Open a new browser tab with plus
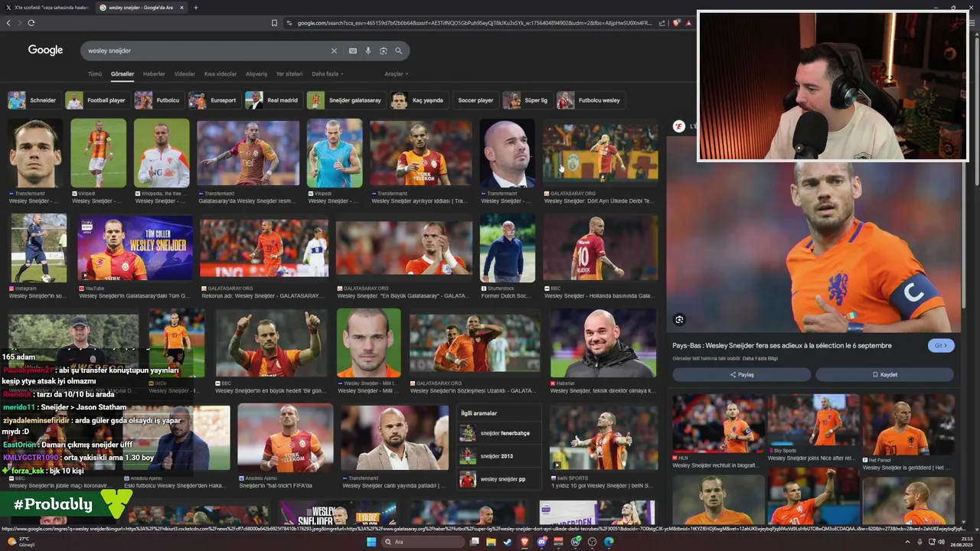This screenshot has height=551, width=980. 195,8
